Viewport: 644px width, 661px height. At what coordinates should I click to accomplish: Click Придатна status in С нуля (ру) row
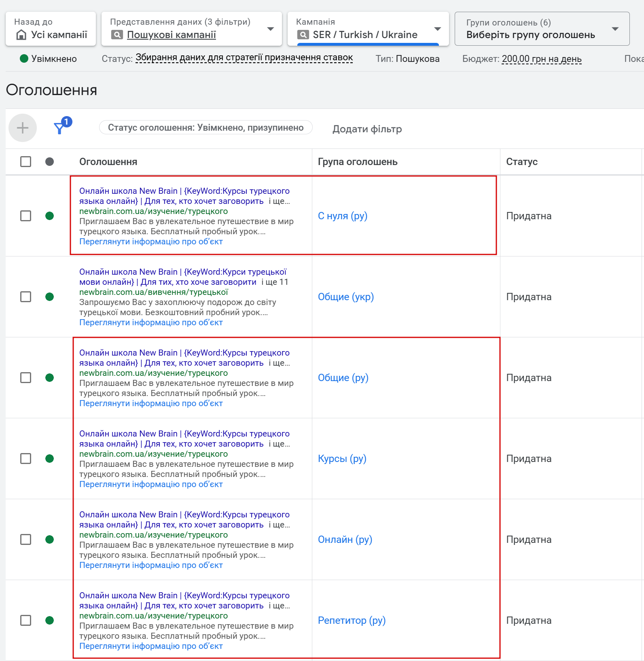[529, 216]
